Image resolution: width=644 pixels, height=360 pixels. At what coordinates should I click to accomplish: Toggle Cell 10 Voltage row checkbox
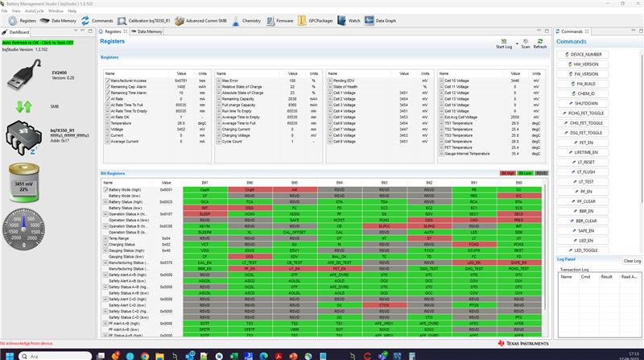point(441,81)
